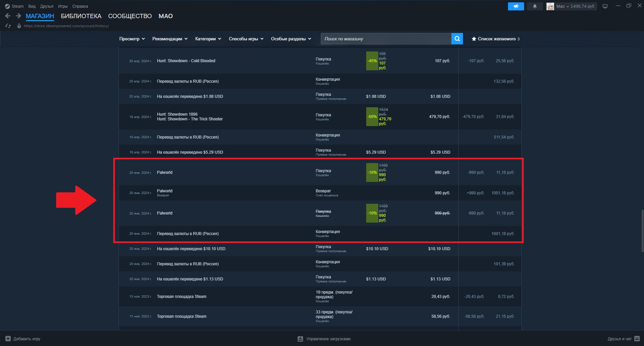Click the page vertical scrollbar thumb
The image size is (644, 346).
(642, 231)
